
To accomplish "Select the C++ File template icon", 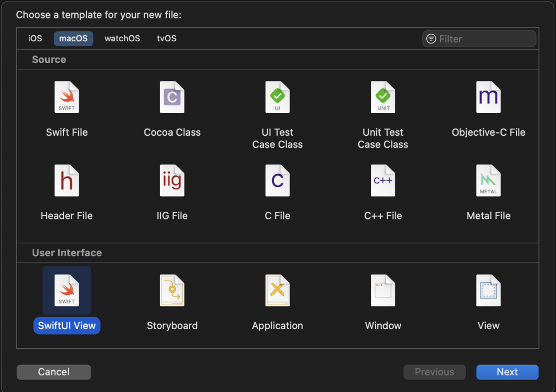I will pos(383,180).
